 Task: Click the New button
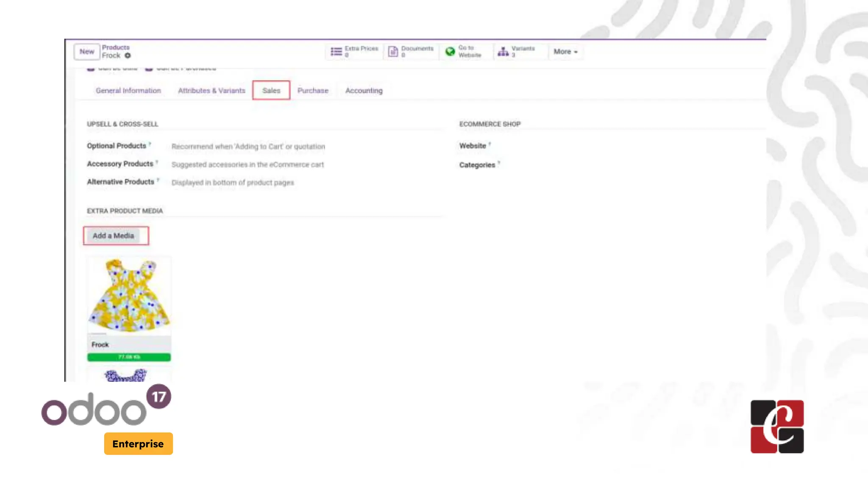click(87, 52)
